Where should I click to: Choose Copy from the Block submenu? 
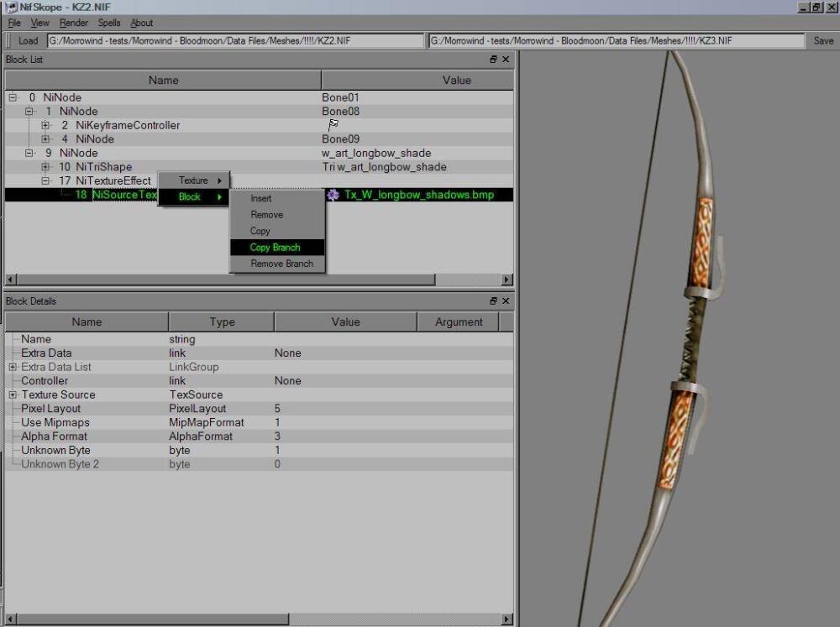click(x=277, y=232)
